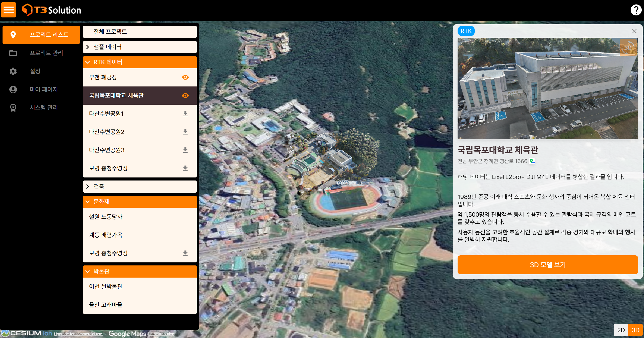Screen dimensions: 644x338
Task: Go to 시스템 관리 menu item
Action: 44,107
